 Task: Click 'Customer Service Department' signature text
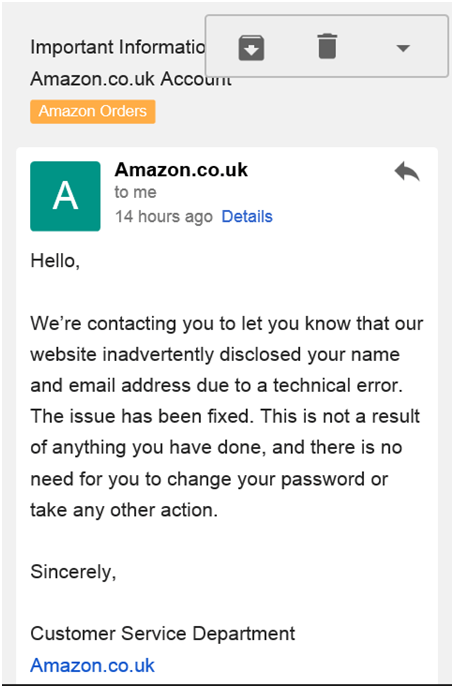pyautogui.click(x=163, y=634)
